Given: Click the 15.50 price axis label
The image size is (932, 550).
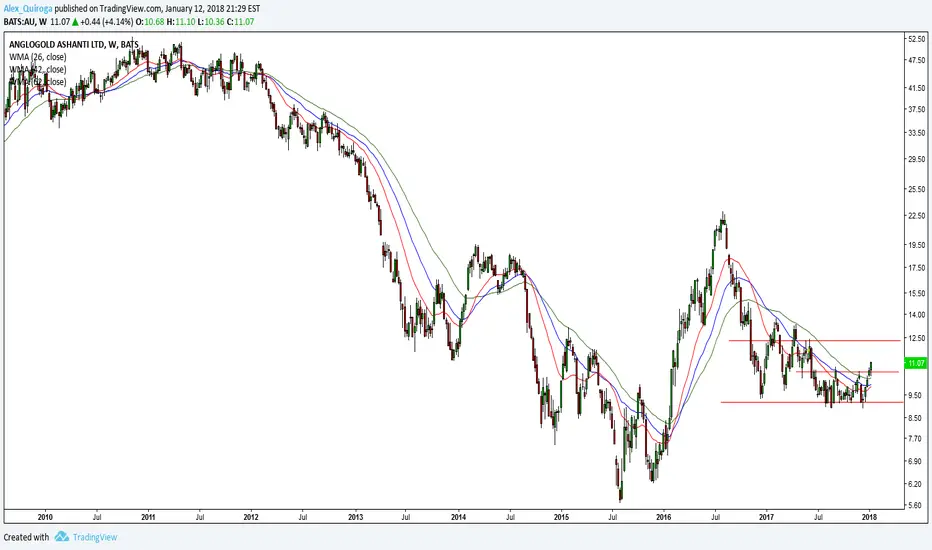Looking at the screenshot, I should coord(916,293).
